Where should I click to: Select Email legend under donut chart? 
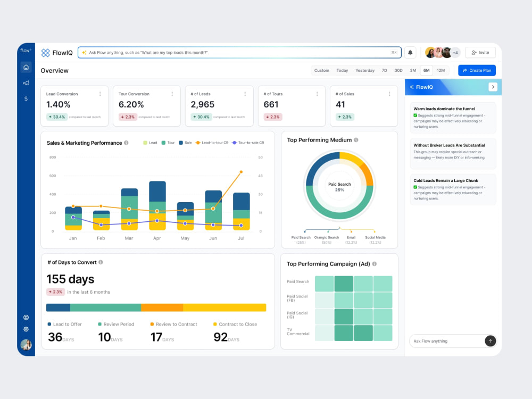click(351, 239)
